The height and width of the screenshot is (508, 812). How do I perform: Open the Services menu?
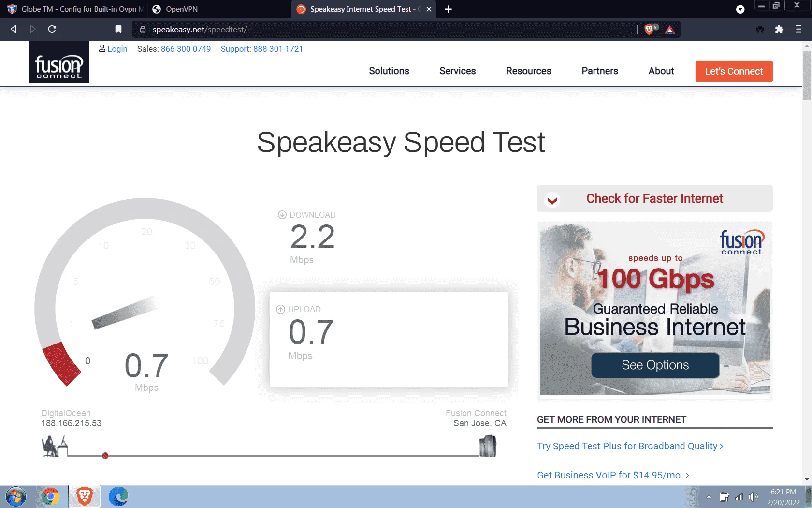pos(458,71)
